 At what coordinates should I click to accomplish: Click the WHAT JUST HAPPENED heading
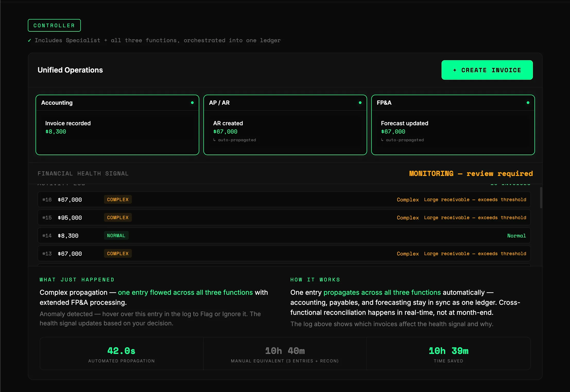tap(77, 280)
